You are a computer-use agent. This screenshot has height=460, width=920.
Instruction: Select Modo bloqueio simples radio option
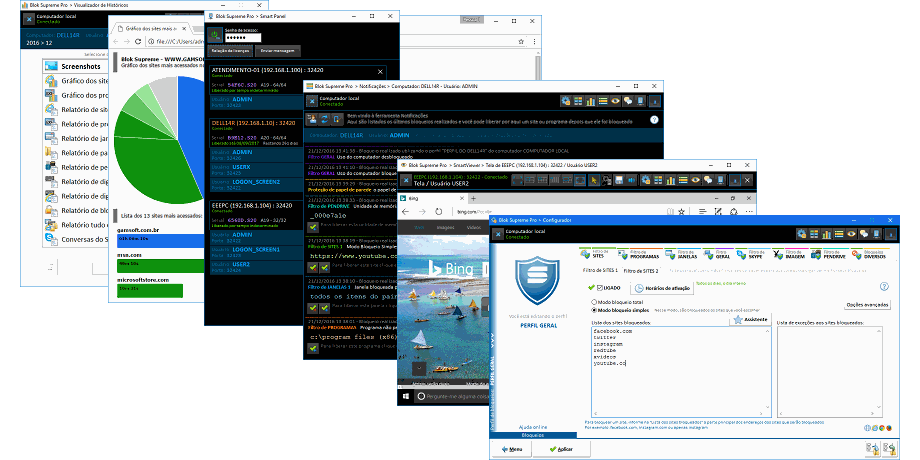tap(594, 310)
